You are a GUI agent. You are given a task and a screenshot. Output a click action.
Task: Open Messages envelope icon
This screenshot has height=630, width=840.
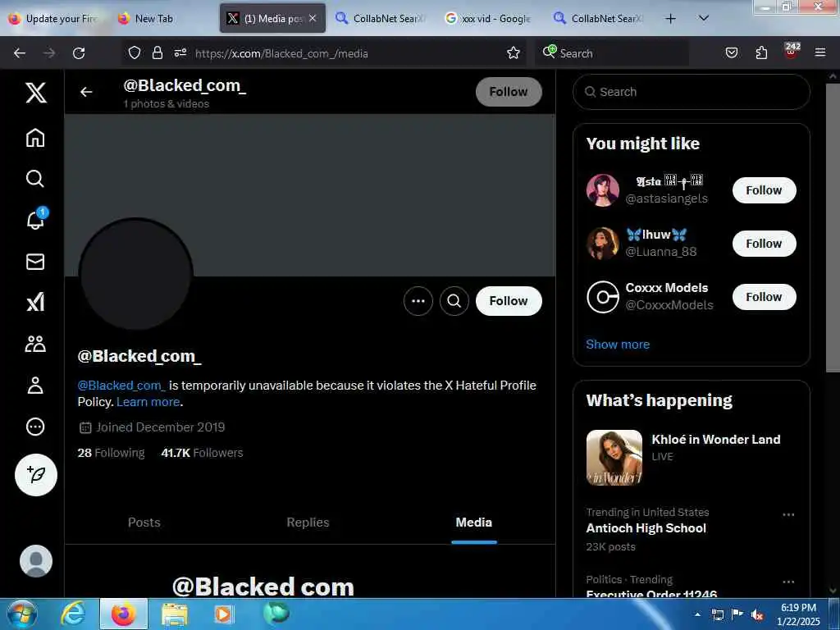[35, 262]
